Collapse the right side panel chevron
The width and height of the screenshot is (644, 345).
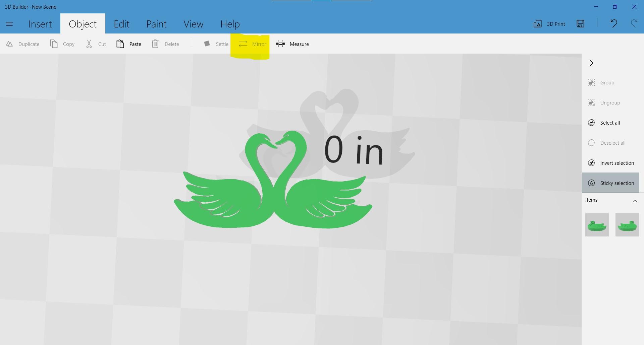click(591, 63)
